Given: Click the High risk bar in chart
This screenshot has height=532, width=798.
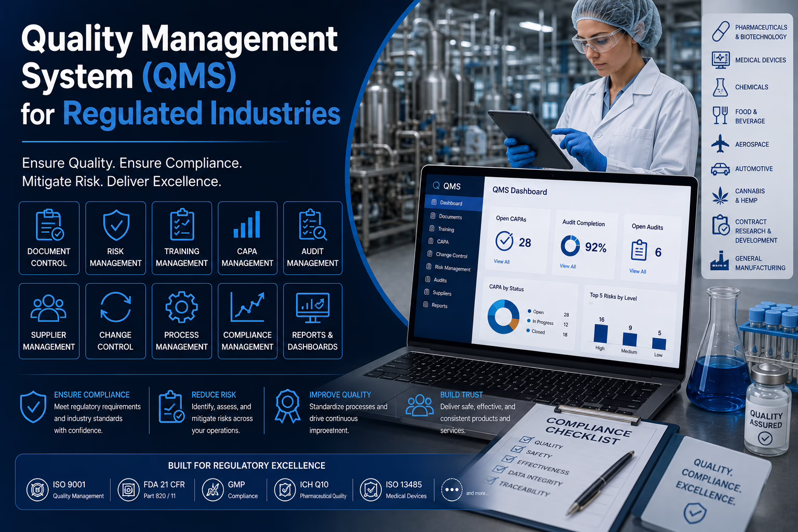Looking at the screenshot, I should click(601, 334).
